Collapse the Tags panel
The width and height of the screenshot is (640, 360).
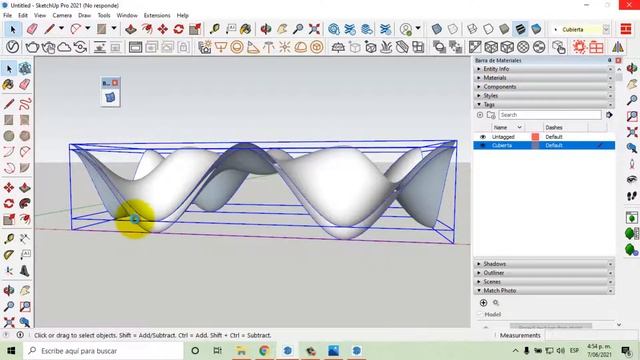tap(544, 105)
